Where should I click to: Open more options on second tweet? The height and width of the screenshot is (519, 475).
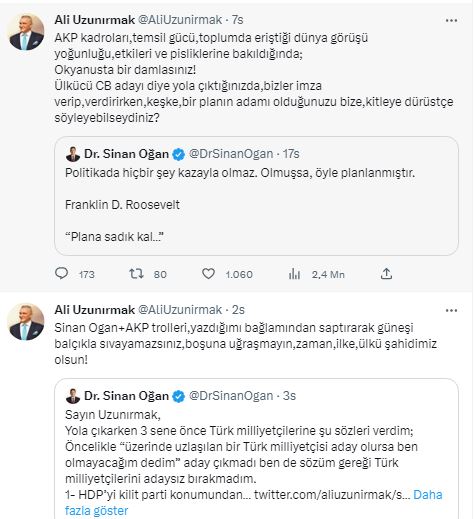pyautogui.click(x=451, y=310)
